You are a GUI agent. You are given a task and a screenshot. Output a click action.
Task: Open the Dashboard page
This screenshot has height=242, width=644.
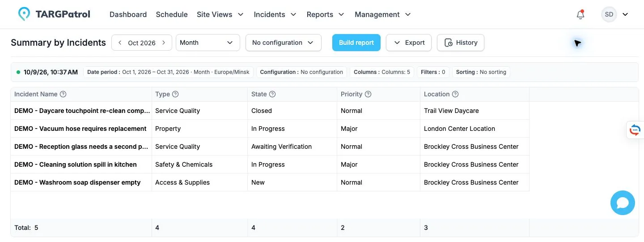[x=128, y=14]
